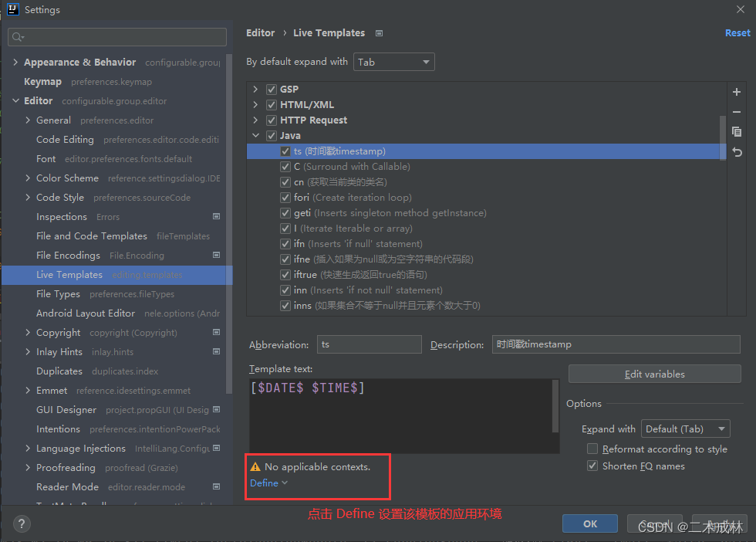Image resolution: width=756 pixels, height=542 pixels.
Task: Click the IntelliJ logo in the title bar
Action: pos(12,9)
